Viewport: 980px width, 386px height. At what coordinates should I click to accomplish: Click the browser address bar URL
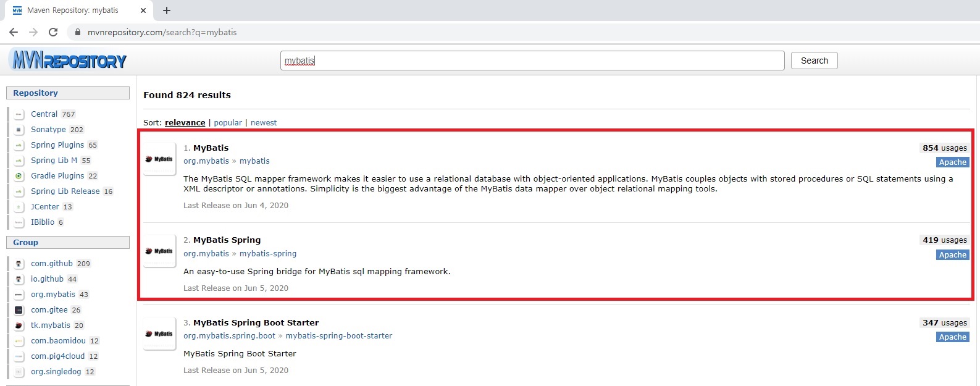coord(162,32)
